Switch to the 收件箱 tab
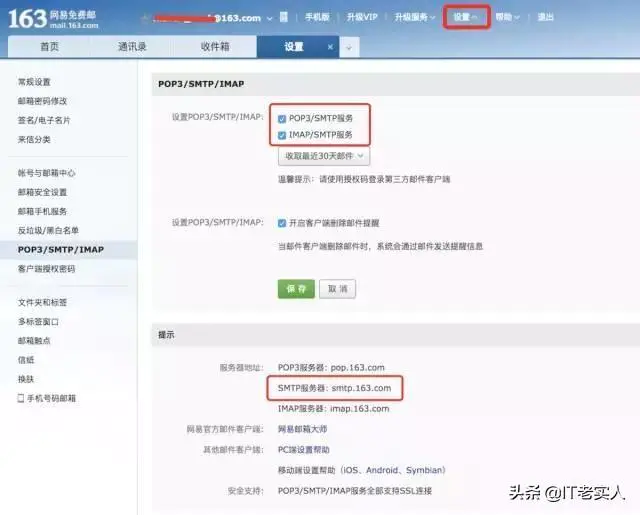The image size is (640, 515). pos(215,47)
